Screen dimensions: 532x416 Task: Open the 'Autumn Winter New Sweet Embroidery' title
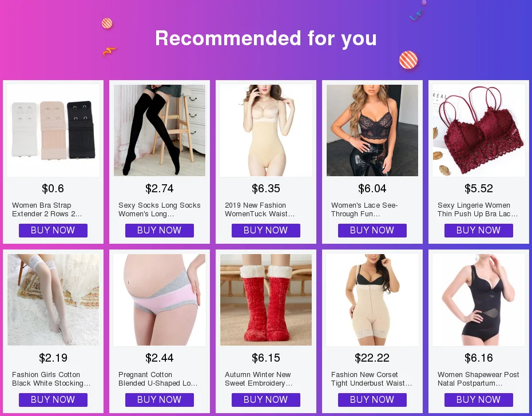click(259, 379)
